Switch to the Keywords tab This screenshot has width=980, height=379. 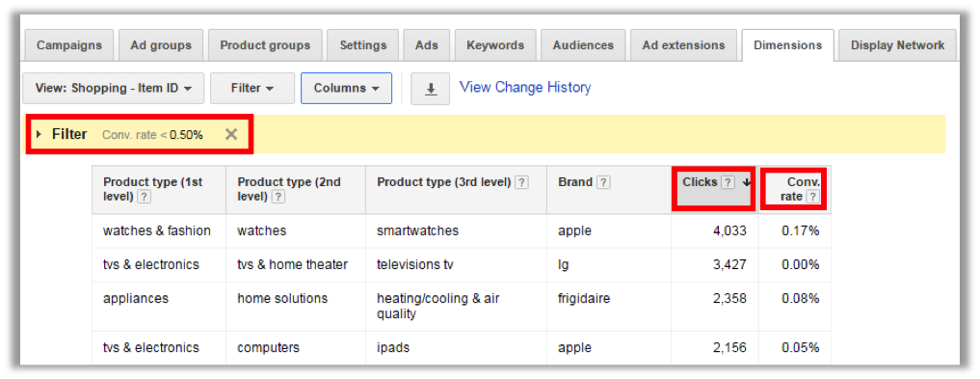(x=495, y=45)
